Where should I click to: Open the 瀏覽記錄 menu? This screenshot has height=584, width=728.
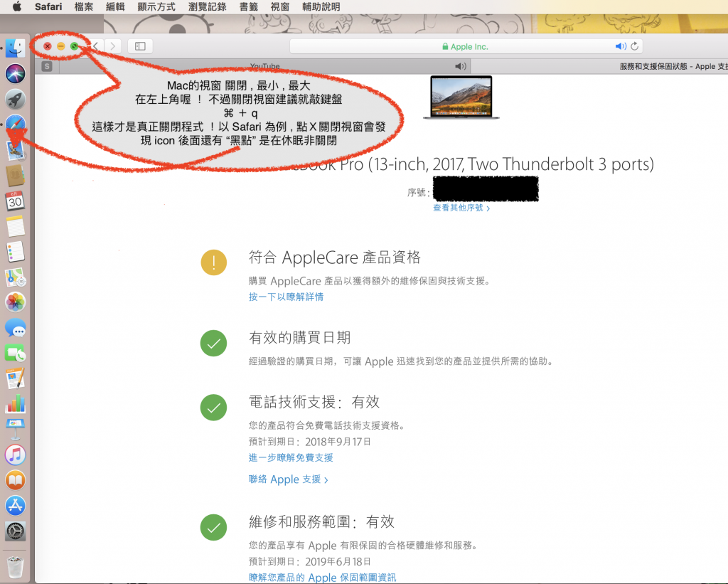coord(207,6)
